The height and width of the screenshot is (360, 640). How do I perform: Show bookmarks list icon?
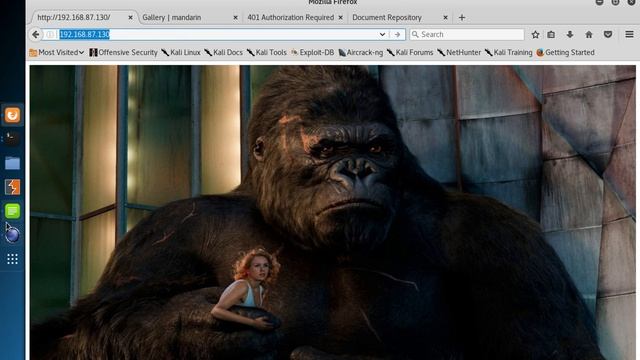point(551,35)
